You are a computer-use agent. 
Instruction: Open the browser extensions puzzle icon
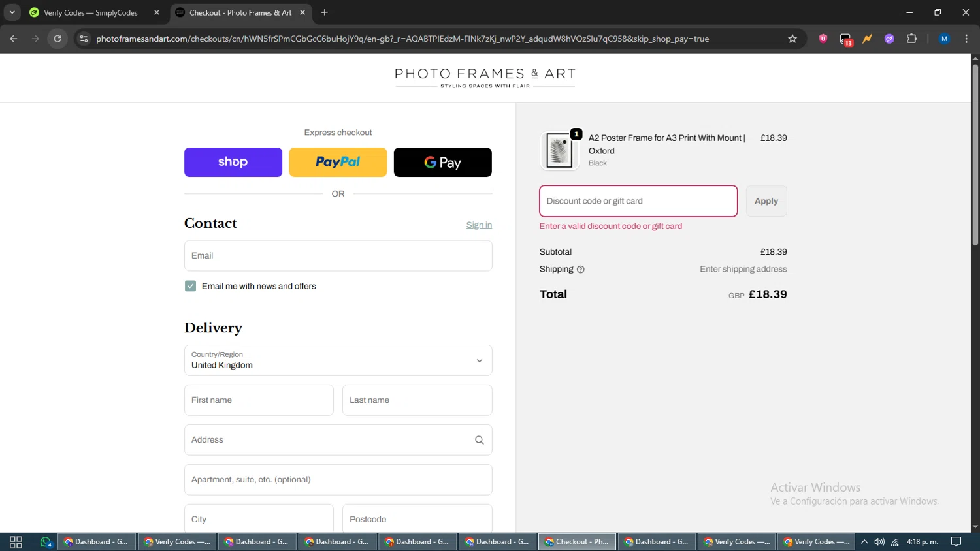tap(911, 39)
